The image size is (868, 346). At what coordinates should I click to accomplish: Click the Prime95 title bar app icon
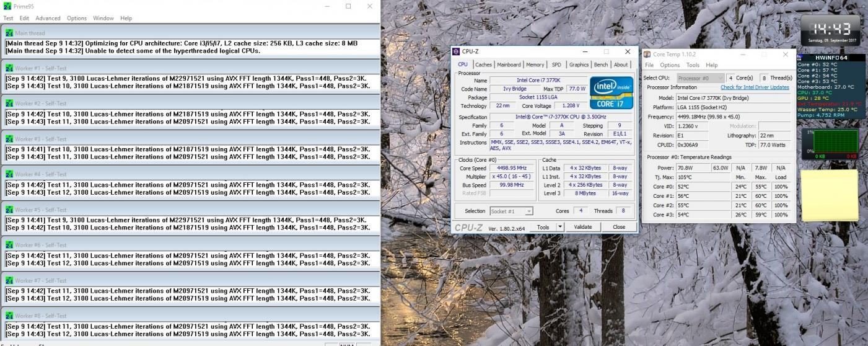pos(7,6)
